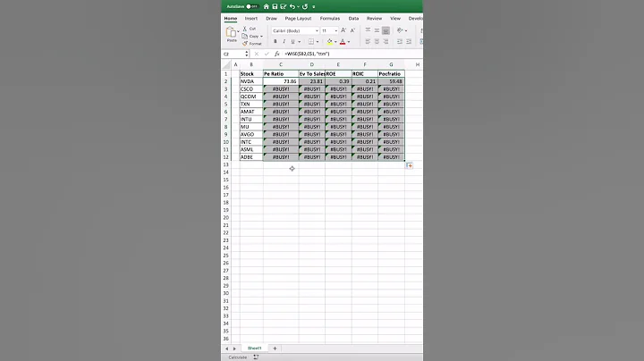Click the Save floppy-disk icon
Image resolution: width=644 pixels, height=361 pixels.
[x=275, y=6]
